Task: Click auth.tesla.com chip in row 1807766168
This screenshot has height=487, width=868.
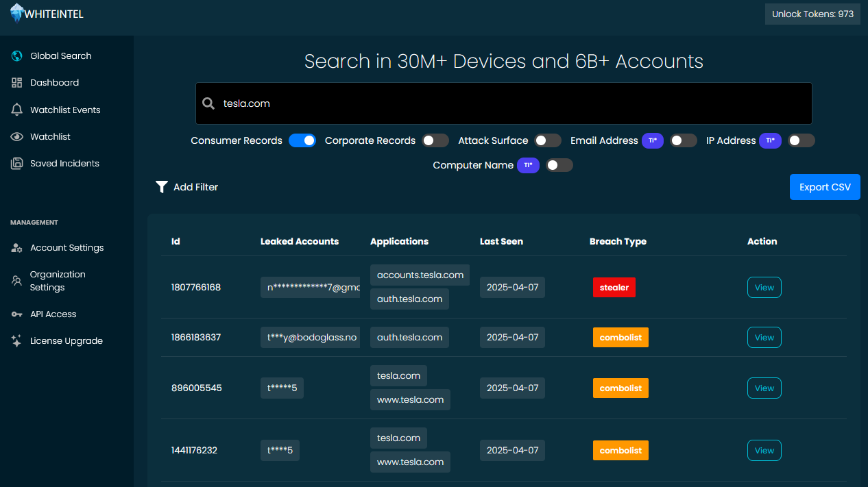Action: 410,299
